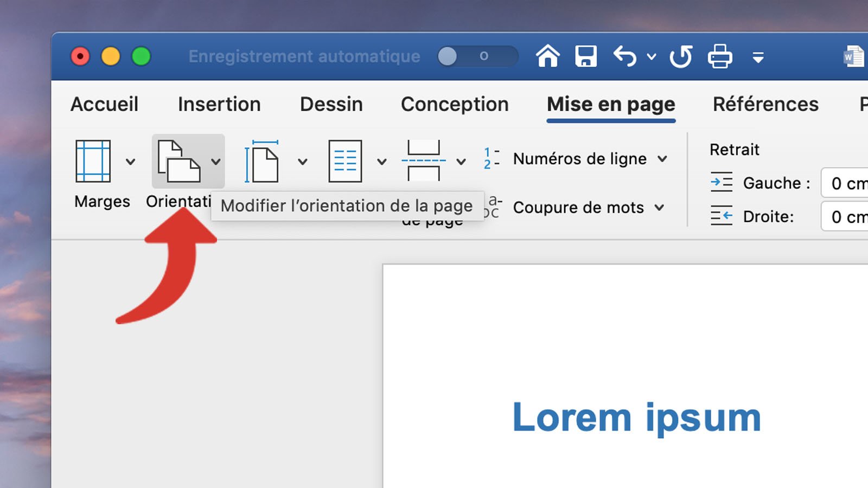868x488 pixels.
Task: Close the window with red button
Action: tap(80, 56)
